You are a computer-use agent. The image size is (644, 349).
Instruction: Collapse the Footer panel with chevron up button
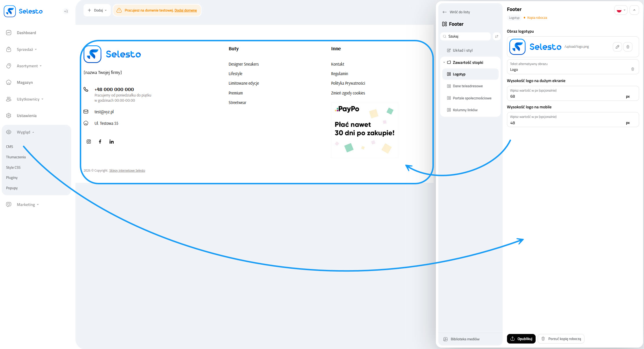coord(634,10)
